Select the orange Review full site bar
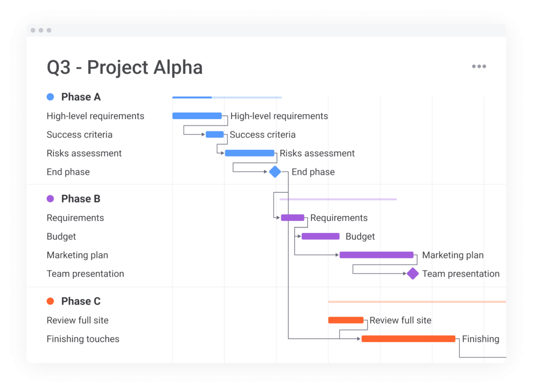The width and height of the screenshot is (533, 392). pos(346,320)
